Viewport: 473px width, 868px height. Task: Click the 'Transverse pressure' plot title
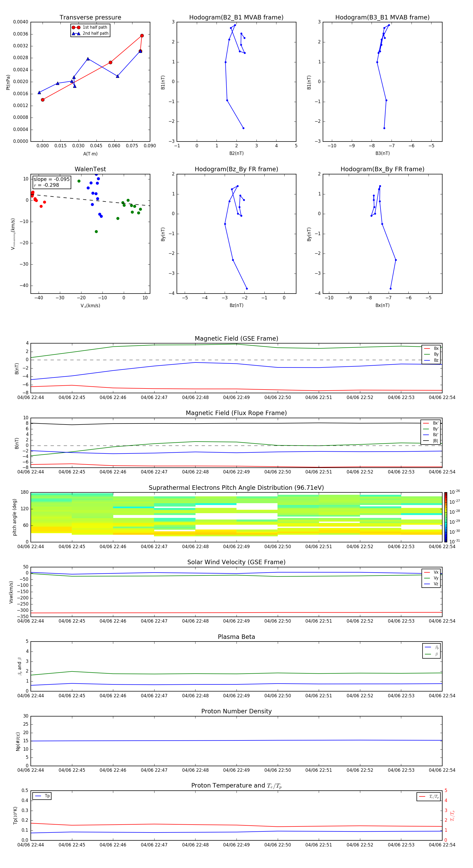tap(90, 18)
